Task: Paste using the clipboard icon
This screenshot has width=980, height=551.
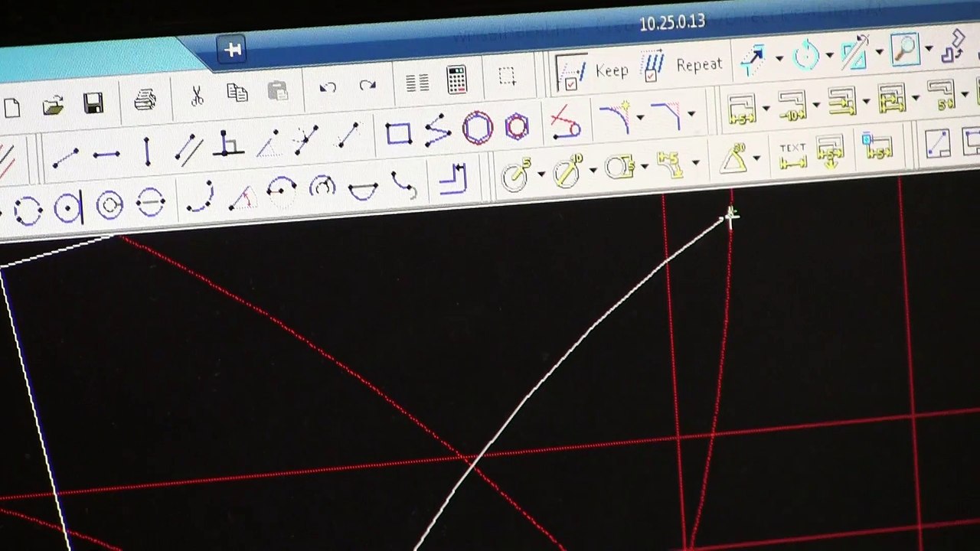Action: tap(278, 91)
